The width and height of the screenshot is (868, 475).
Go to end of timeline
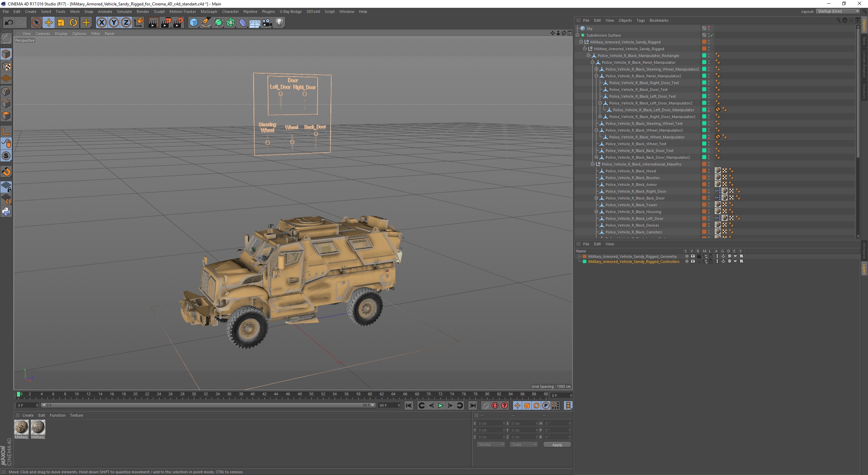tap(472, 405)
